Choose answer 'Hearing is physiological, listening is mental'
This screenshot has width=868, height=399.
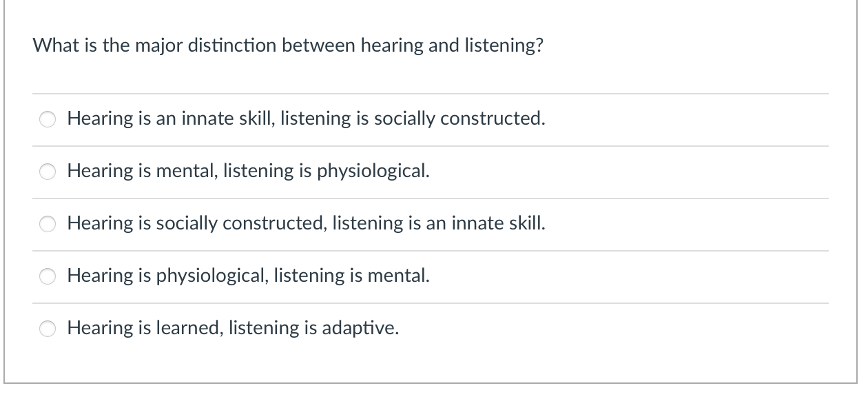point(248,275)
